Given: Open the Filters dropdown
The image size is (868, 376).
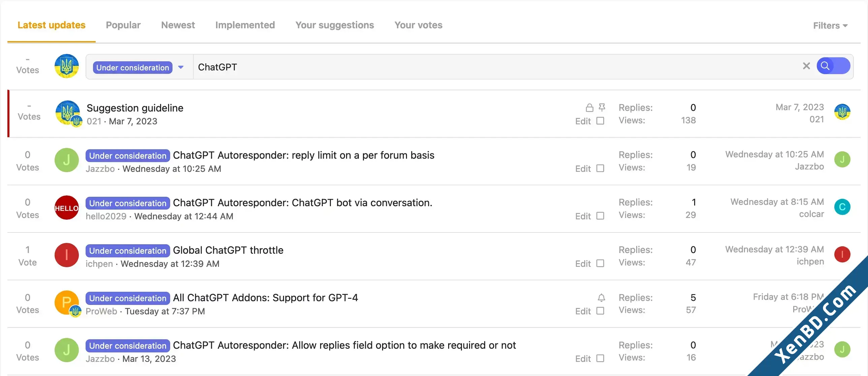Looking at the screenshot, I should tap(830, 26).
